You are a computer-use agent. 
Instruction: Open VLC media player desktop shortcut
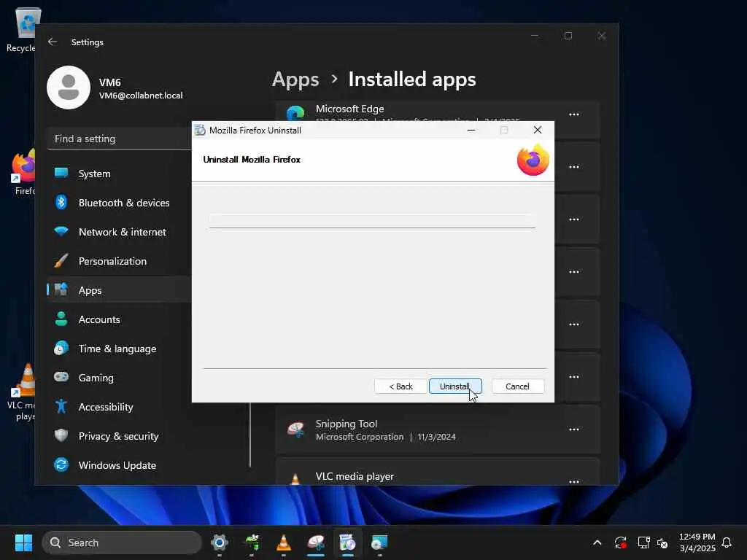(21, 392)
